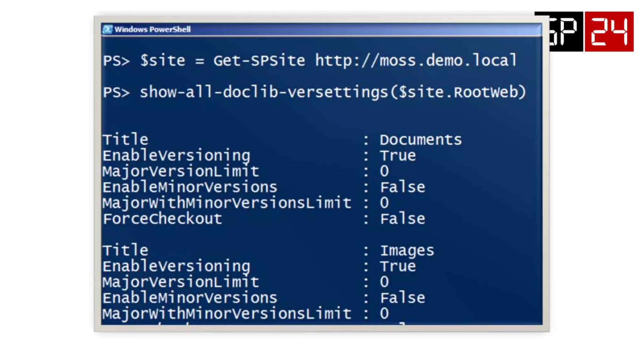The height and width of the screenshot is (362, 644).
Task: Click the Windows PowerShell title bar text
Action: coord(153,29)
